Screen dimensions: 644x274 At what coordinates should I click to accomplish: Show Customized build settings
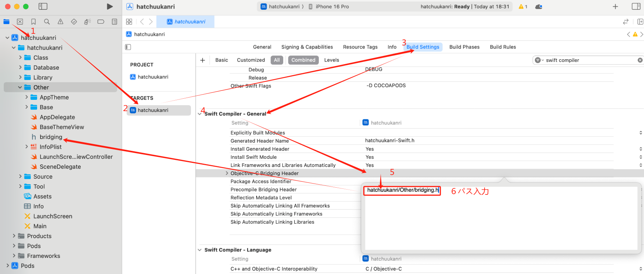pos(251,60)
